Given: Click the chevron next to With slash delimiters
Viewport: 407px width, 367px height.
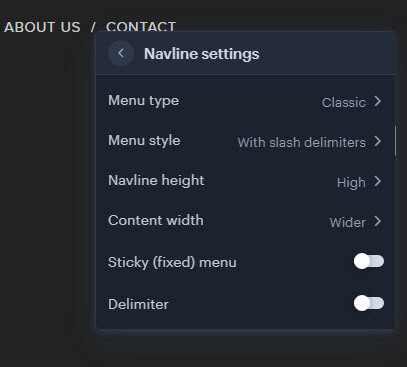Looking at the screenshot, I should click(x=377, y=141).
